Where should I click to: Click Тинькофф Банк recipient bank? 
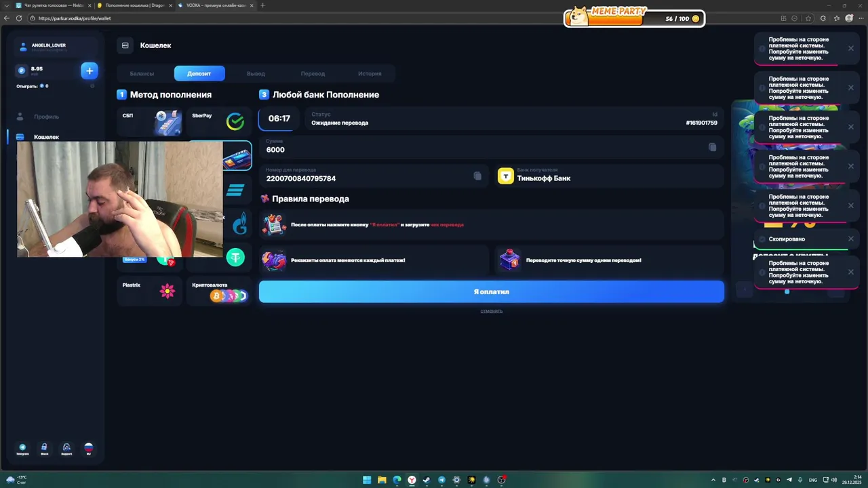[x=544, y=178]
